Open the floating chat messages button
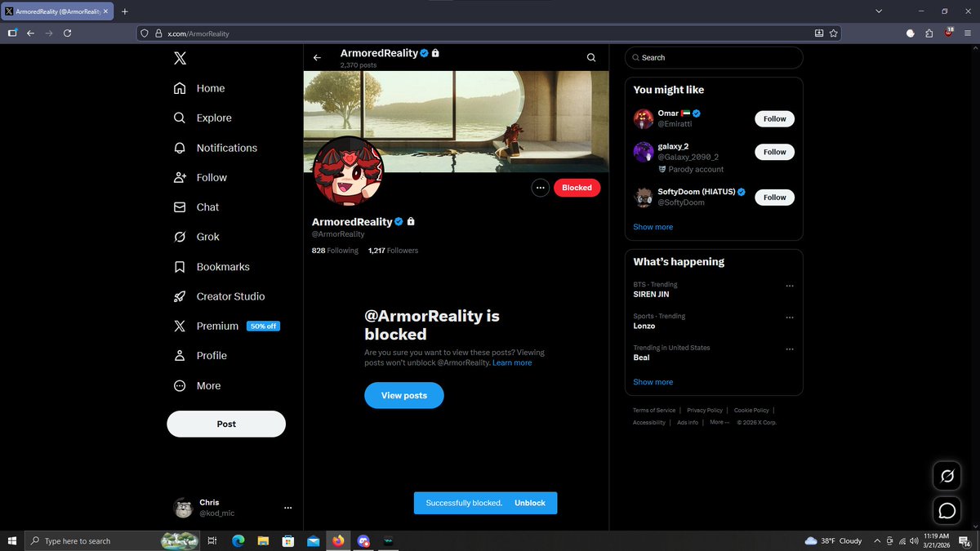Image resolution: width=980 pixels, height=551 pixels. [x=947, y=510]
